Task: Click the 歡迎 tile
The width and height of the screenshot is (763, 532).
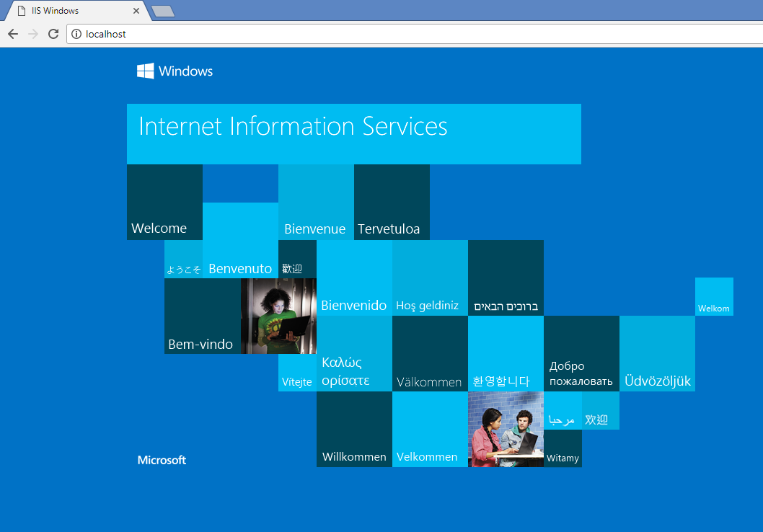Action: pos(297,260)
